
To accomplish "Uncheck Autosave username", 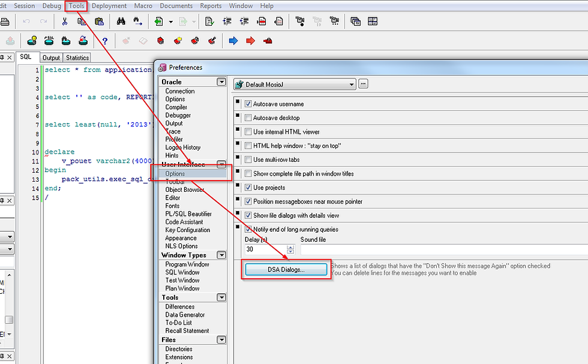I will (248, 104).
